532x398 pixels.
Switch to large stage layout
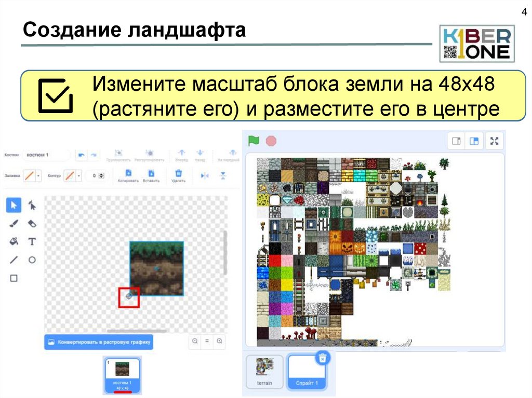point(474,141)
